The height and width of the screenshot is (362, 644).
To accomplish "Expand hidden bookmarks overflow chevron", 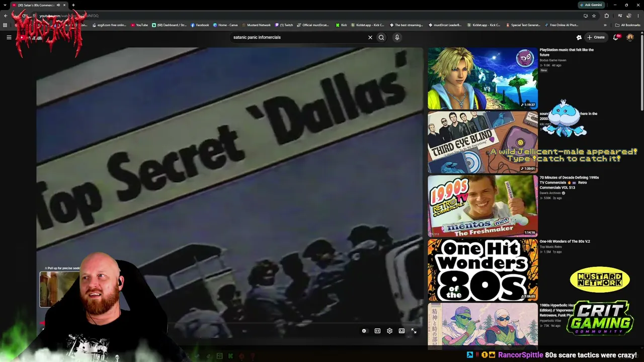I will pos(605,25).
